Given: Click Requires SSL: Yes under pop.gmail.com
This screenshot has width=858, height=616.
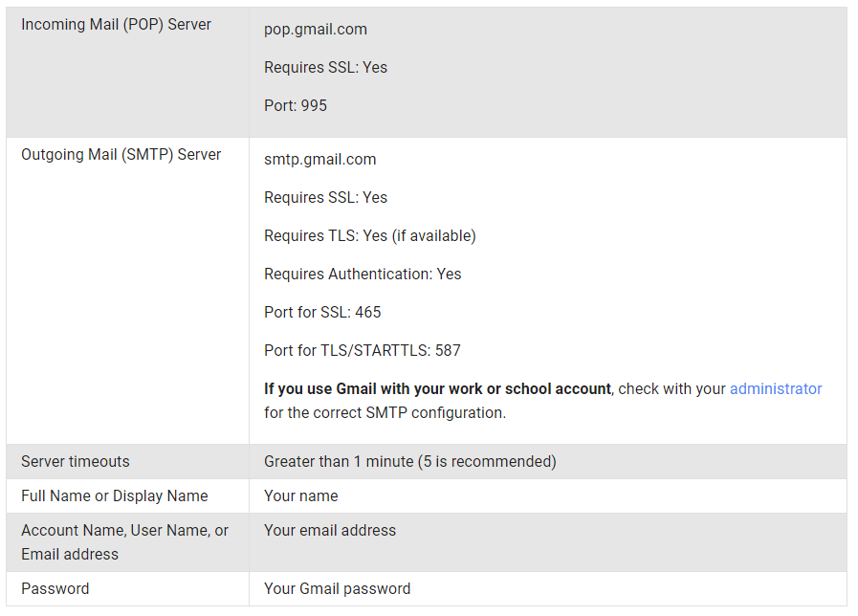Looking at the screenshot, I should pyautogui.click(x=325, y=68).
